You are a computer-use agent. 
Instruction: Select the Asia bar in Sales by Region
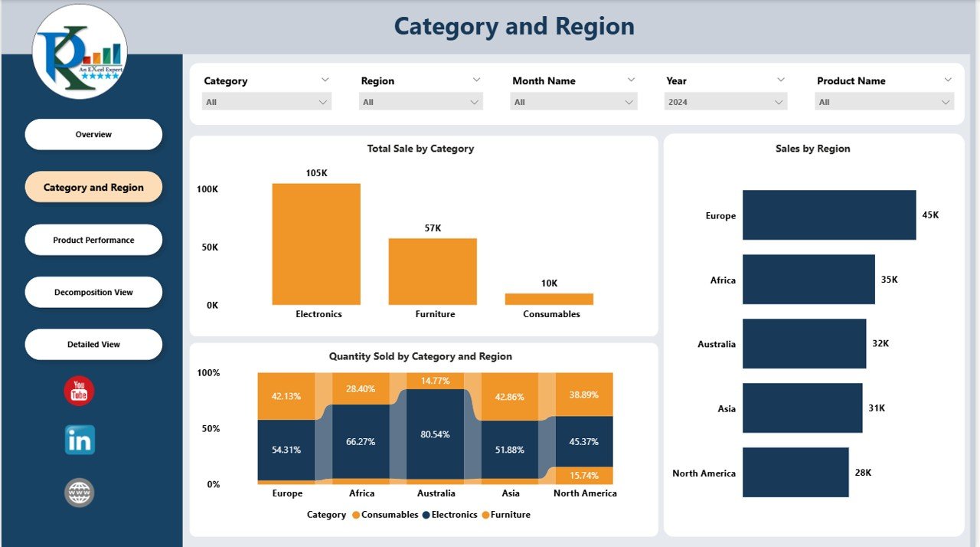(802, 408)
